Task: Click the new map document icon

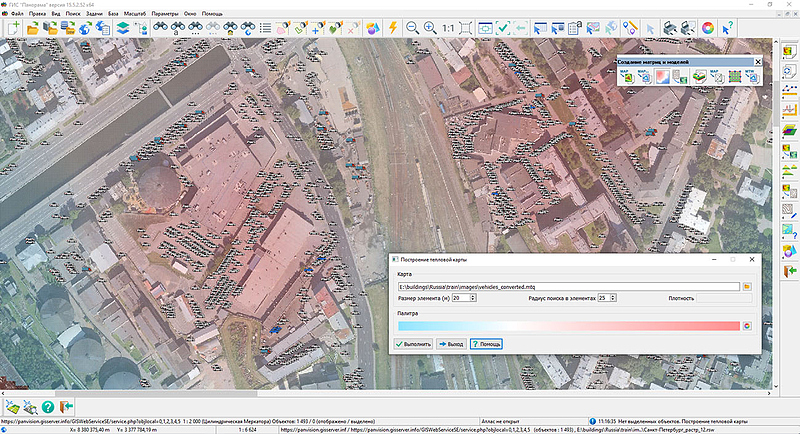Action: 14,29
